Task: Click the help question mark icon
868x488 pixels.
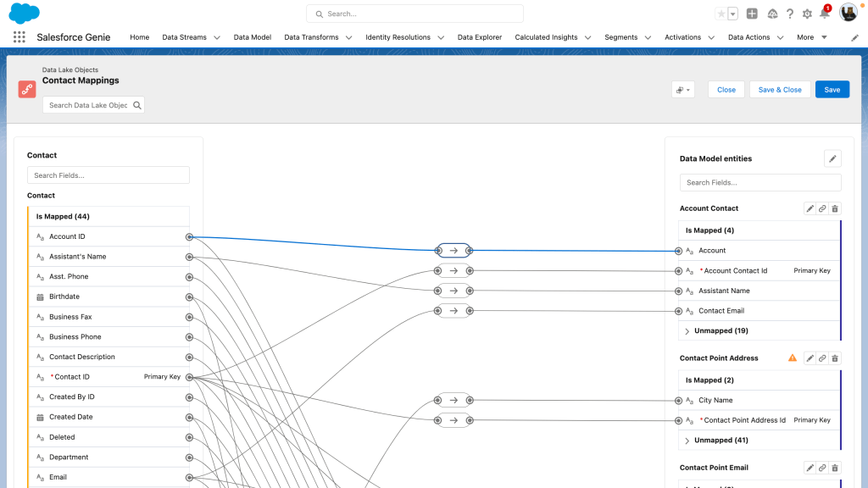Action: pyautogui.click(x=790, y=14)
